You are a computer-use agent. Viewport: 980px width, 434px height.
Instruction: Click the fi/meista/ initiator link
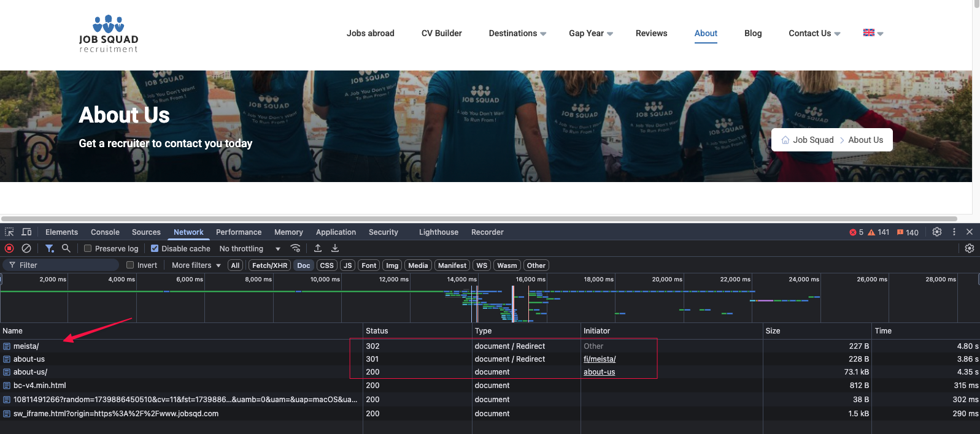600,359
